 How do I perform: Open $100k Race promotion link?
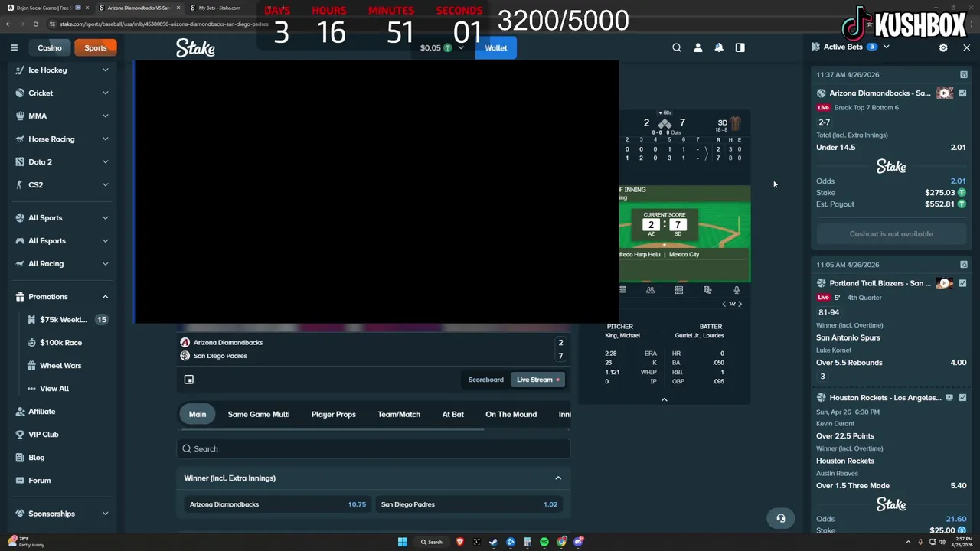click(60, 343)
